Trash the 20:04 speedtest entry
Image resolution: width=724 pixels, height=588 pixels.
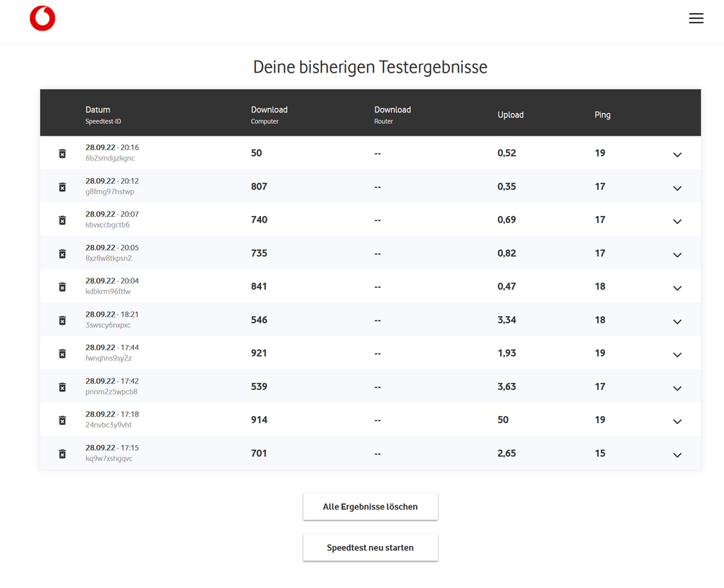(62, 287)
